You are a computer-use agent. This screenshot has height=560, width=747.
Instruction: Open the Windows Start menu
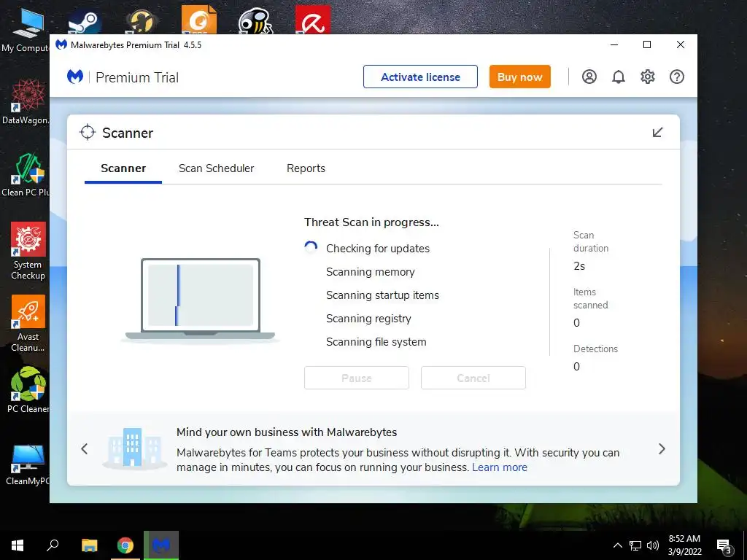(x=18, y=545)
